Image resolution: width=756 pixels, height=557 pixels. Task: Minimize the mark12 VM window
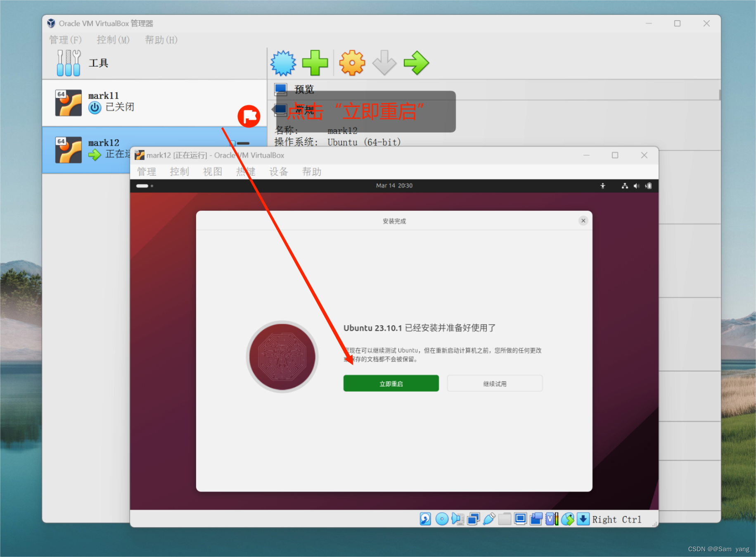point(586,155)
